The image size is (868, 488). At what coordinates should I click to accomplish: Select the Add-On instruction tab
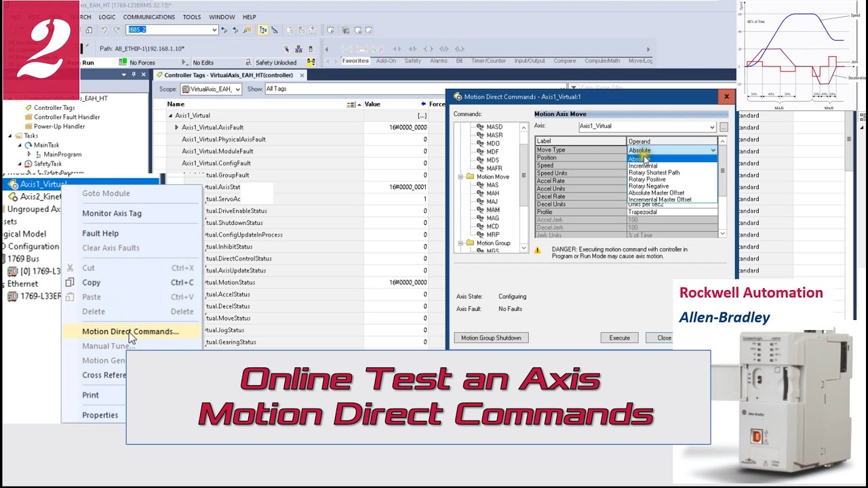[386, 61]
